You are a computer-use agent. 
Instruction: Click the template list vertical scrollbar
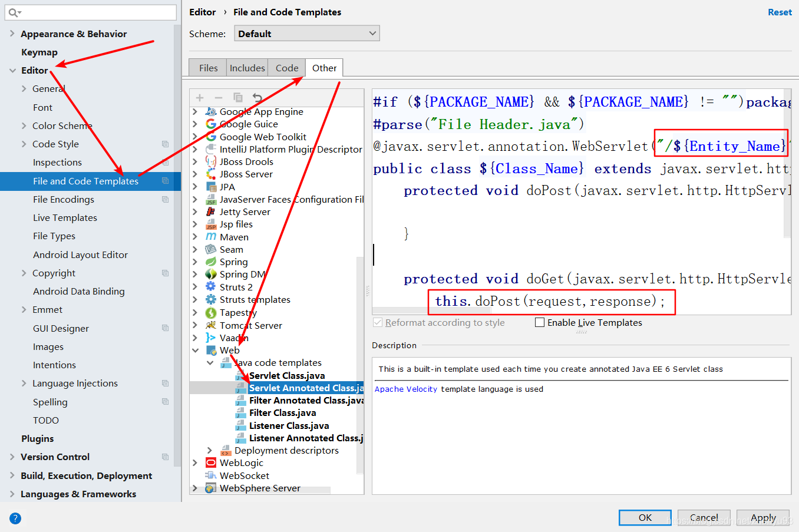click(x=360, y=365)
